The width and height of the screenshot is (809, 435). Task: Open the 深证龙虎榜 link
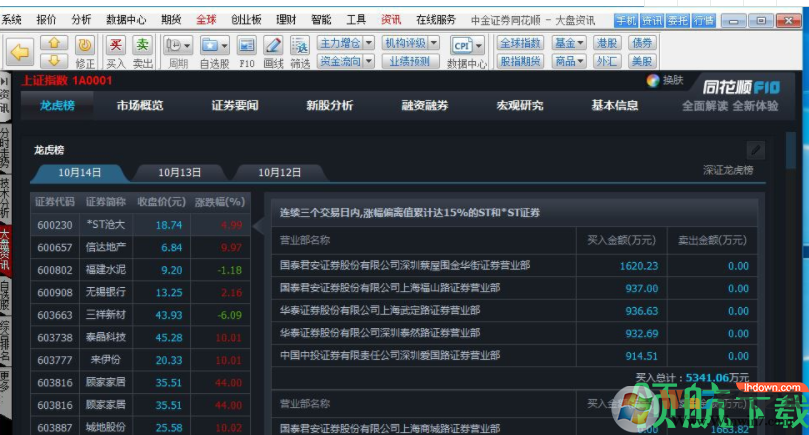[728, 171]
